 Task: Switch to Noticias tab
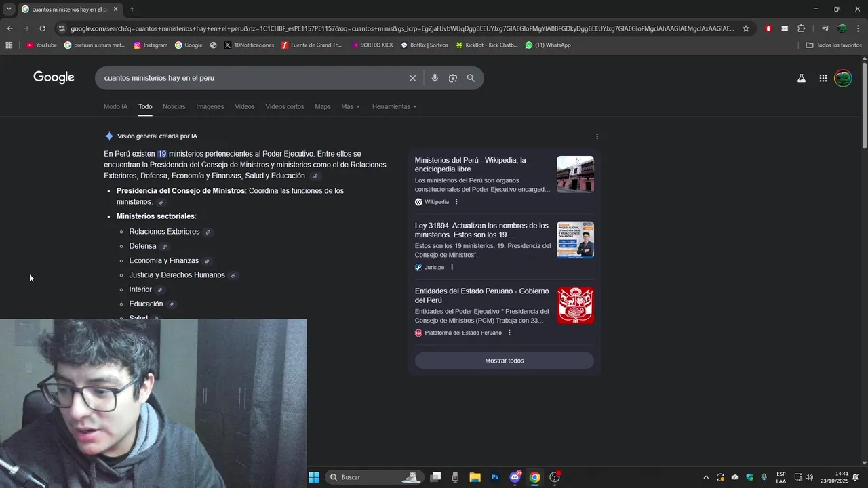tap(174, 106)
